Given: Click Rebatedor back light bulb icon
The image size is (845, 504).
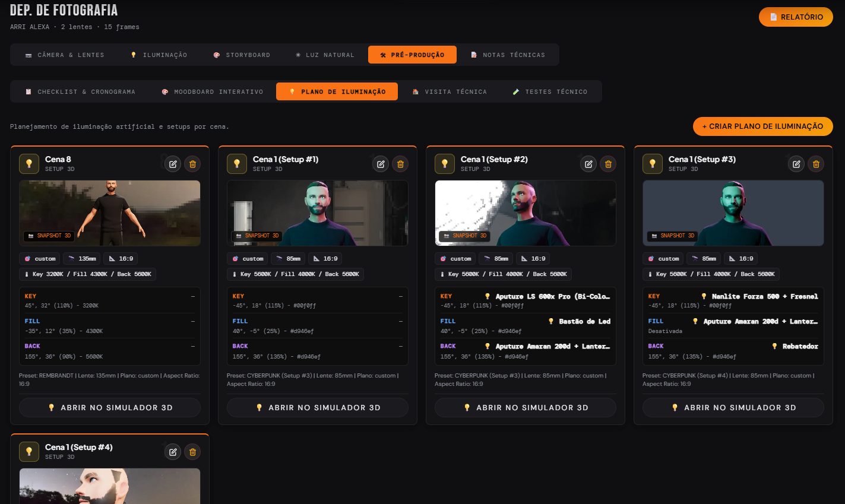Looking at the screenshot, I should (774, 346).
